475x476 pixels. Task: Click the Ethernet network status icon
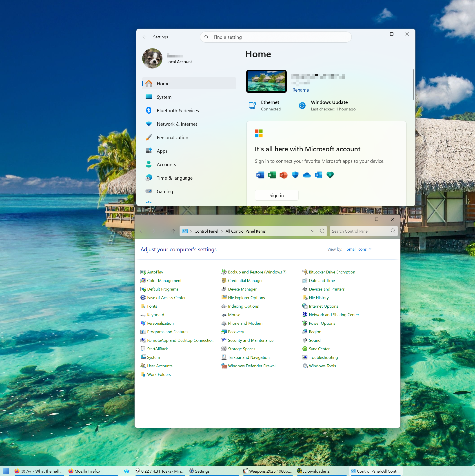coord(252,106)
